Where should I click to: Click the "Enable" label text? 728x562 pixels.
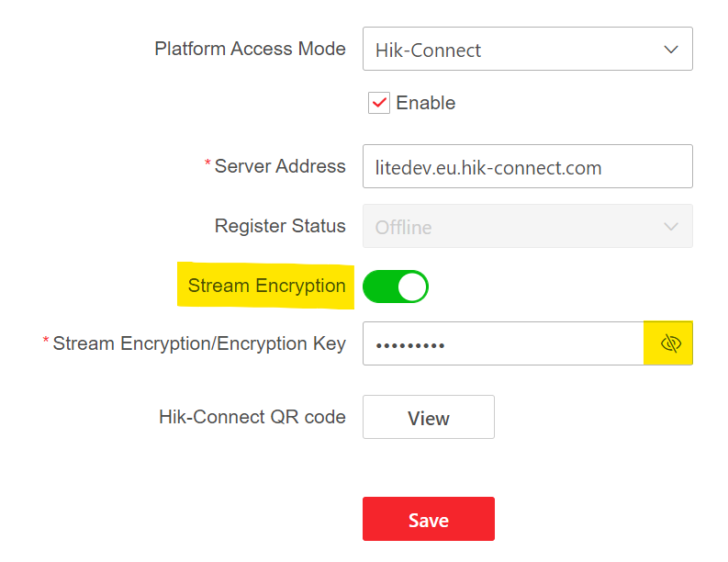coord(425,103)
